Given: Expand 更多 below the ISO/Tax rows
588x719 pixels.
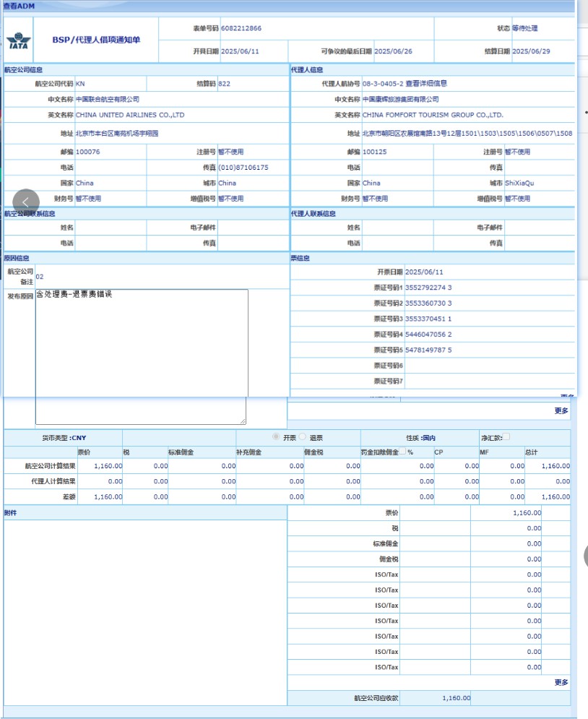Looking at the screenshot, I should tap(561, 682).
